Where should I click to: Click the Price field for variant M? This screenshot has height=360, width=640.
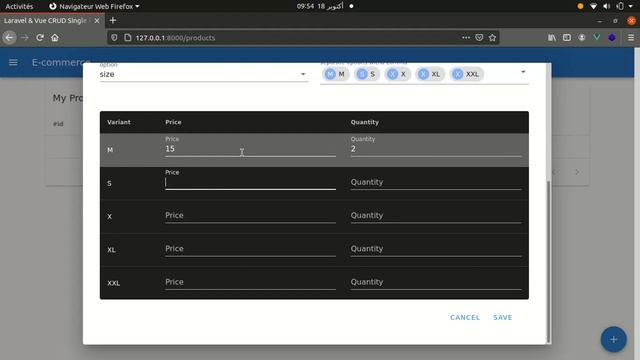tap(250, 149)
